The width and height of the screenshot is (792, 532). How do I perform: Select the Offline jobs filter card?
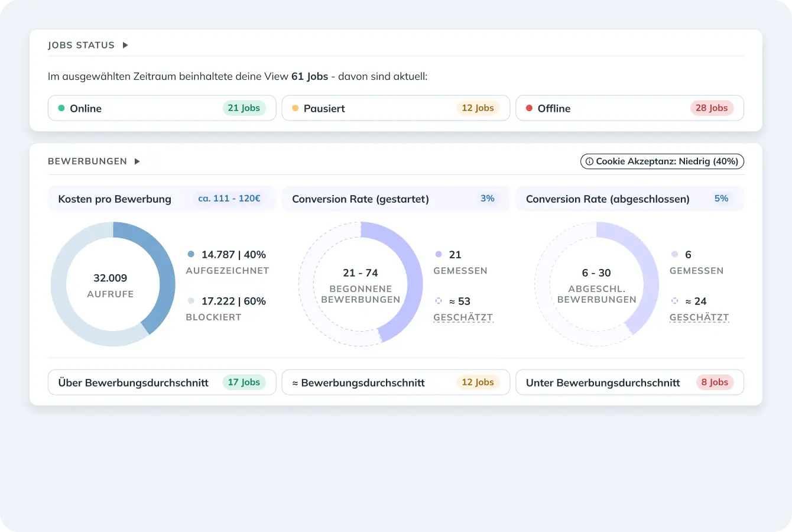[x=629, y=108]
